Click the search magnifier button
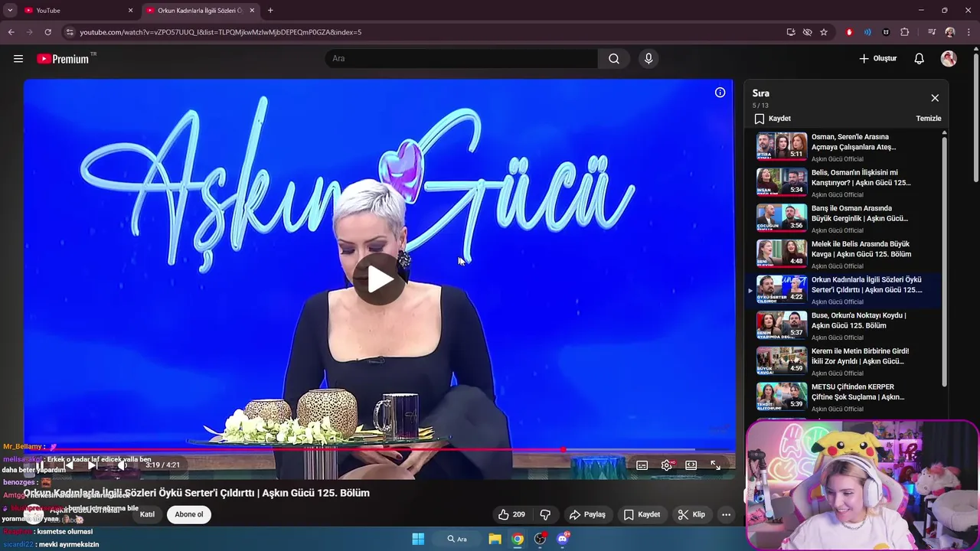The width and height of the screenshot is (980, 551). (614, 59)
